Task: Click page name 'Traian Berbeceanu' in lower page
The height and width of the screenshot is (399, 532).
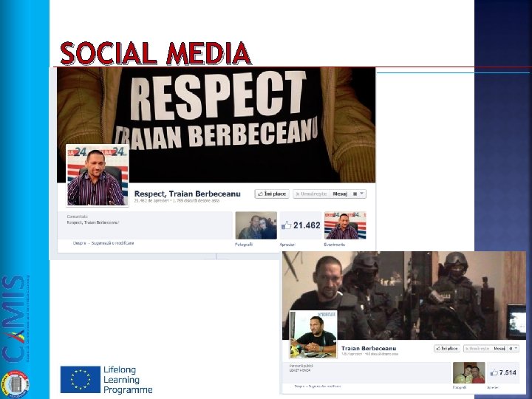Action: coord(369,349)
